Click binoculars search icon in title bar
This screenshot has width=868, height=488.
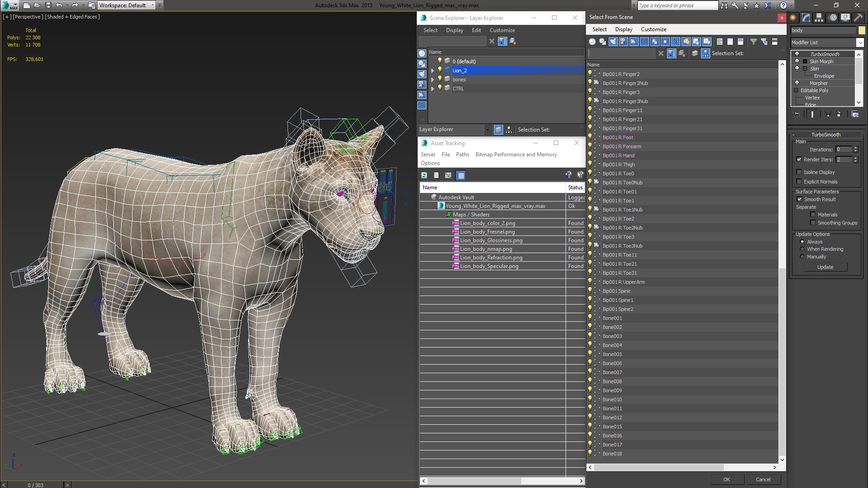(724, 5)
